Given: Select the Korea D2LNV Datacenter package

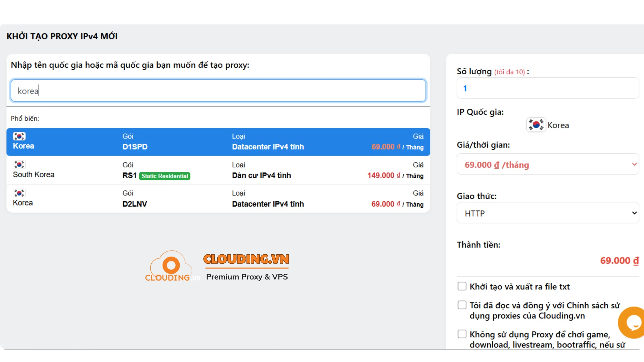Looking at the screenshot, I should coord(218,199).
